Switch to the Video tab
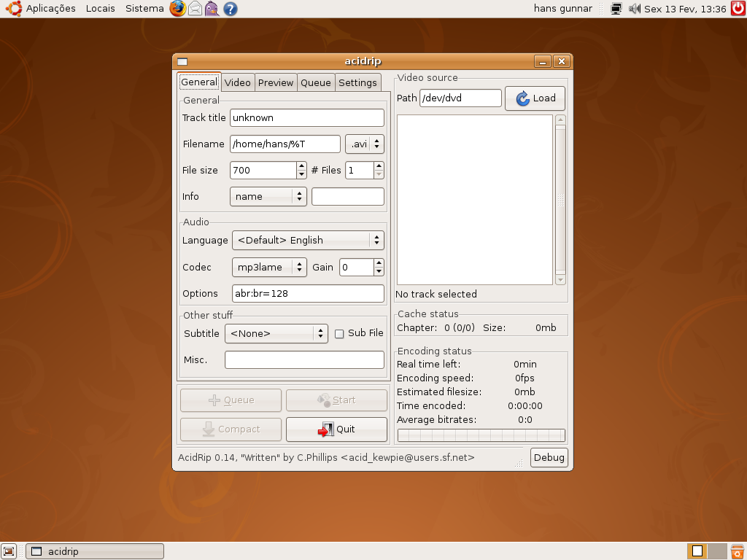This screenshot has height=560, width=747. pyautogui.click(x=238, y=82)
